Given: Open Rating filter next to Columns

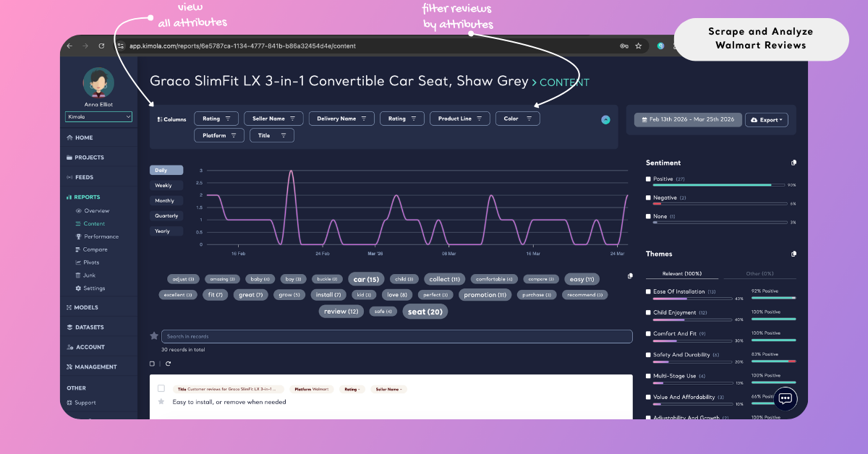Looking at the screenshot, I should pyautogui.click(x=216, y=119).
